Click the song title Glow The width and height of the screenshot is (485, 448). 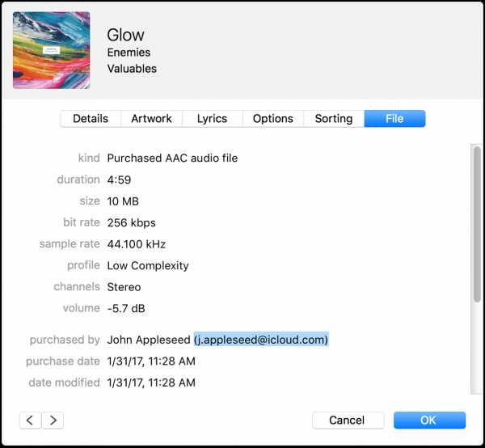click(x=125, y=35)
